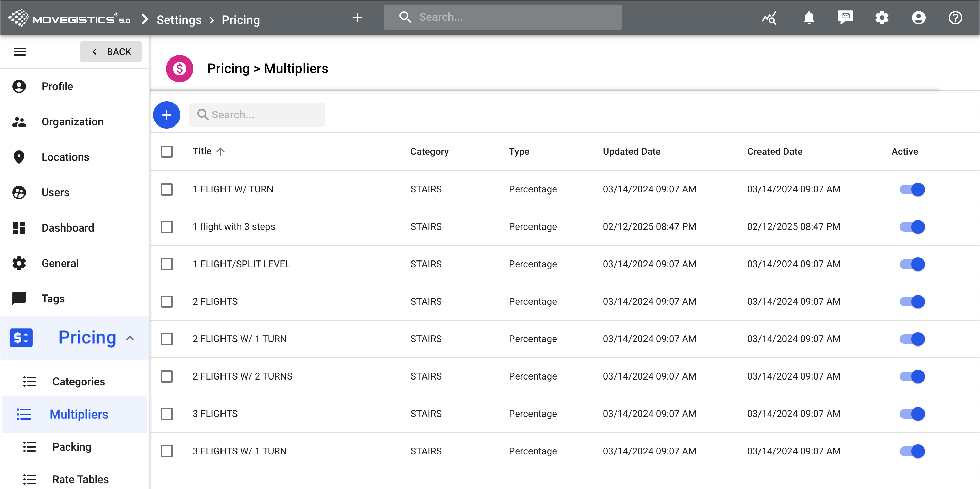Click the user account avatar icon
The height and width of the screenshot is (489, 980).
coord(918,18)
